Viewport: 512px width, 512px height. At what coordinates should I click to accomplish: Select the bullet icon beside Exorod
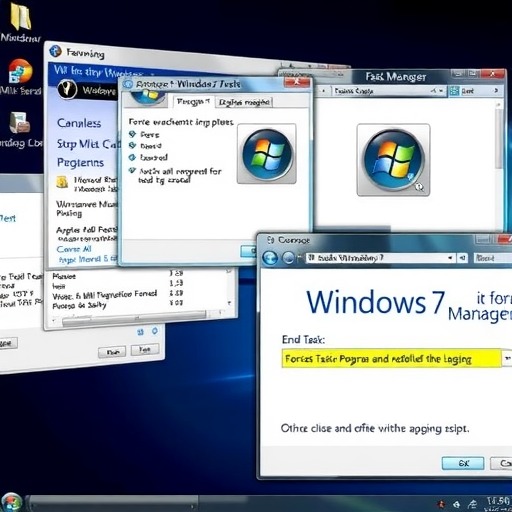(132, 157)
